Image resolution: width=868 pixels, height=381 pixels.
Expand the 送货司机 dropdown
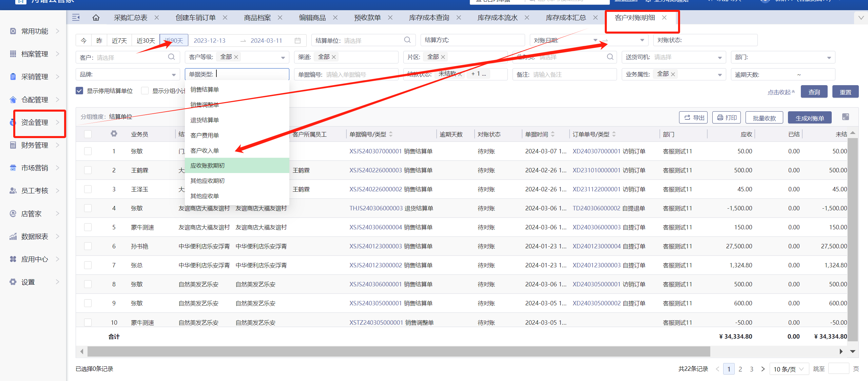tap(719, 57)
